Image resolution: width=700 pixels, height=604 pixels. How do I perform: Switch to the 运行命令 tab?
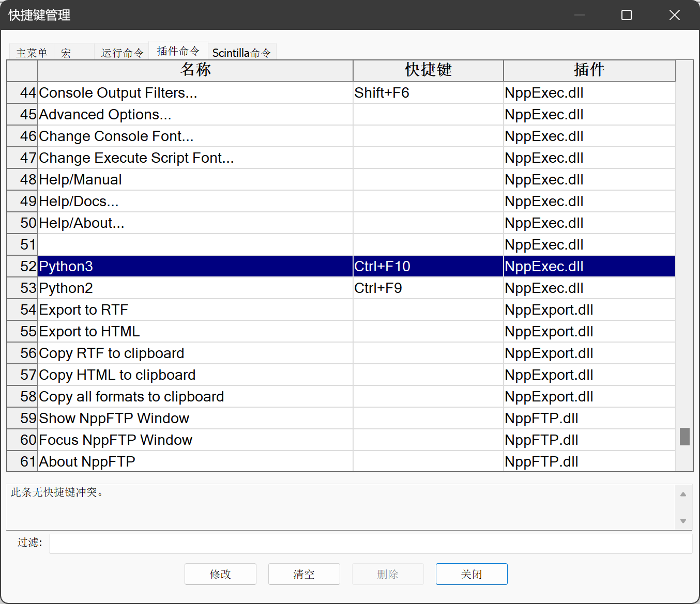[122, 53]
